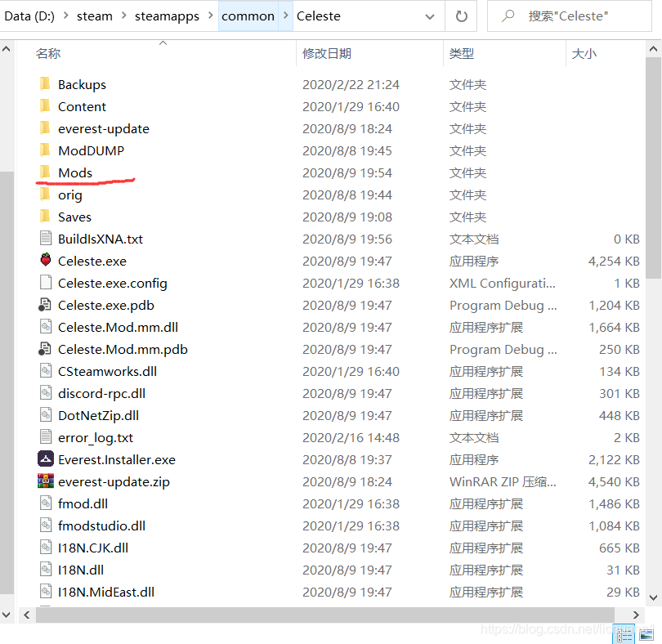Select the CSteamworks.dll file icon
Viewport: 662px width, 644px height.
[46, 370]
